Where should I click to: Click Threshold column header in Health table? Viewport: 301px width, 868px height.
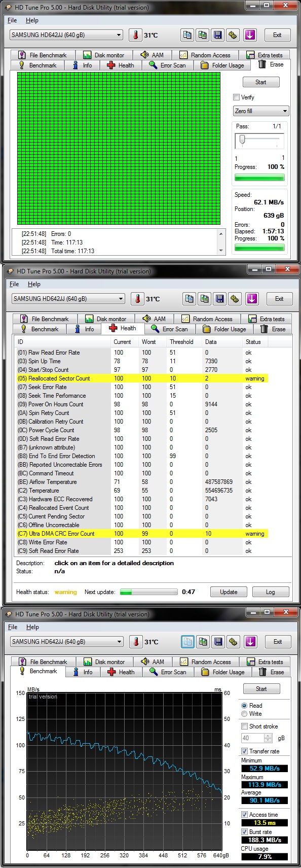tap(185, 342)
